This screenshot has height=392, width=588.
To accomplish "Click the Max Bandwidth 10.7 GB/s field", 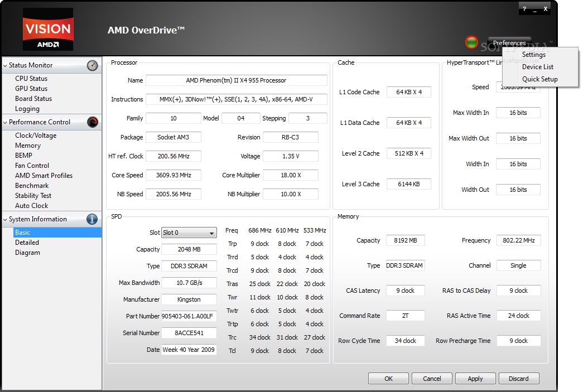I will [189, 283].
